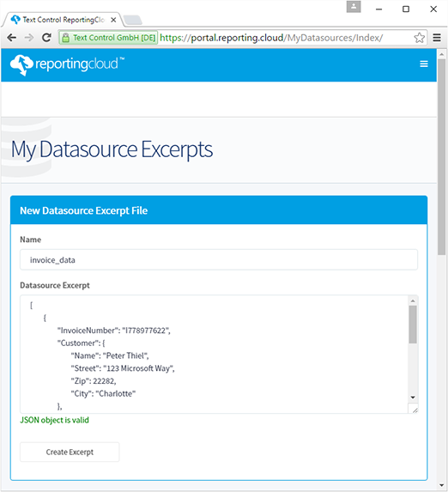The image size is (448, 492).
Task: Click the Chrome user profile icon
Action: (354, 7)
